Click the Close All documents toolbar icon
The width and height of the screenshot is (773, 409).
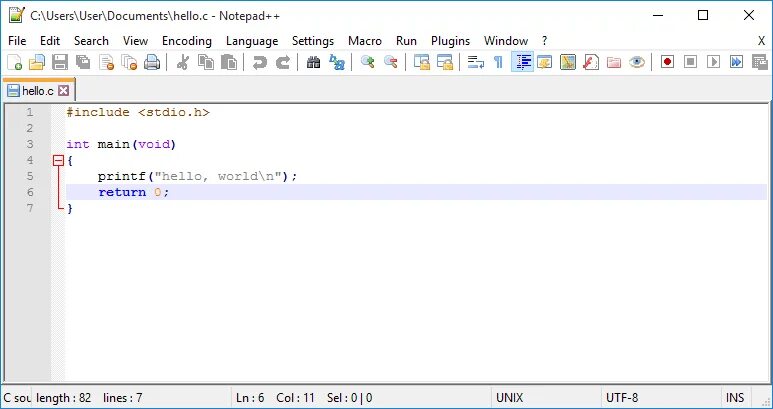[x=129, y=62]
